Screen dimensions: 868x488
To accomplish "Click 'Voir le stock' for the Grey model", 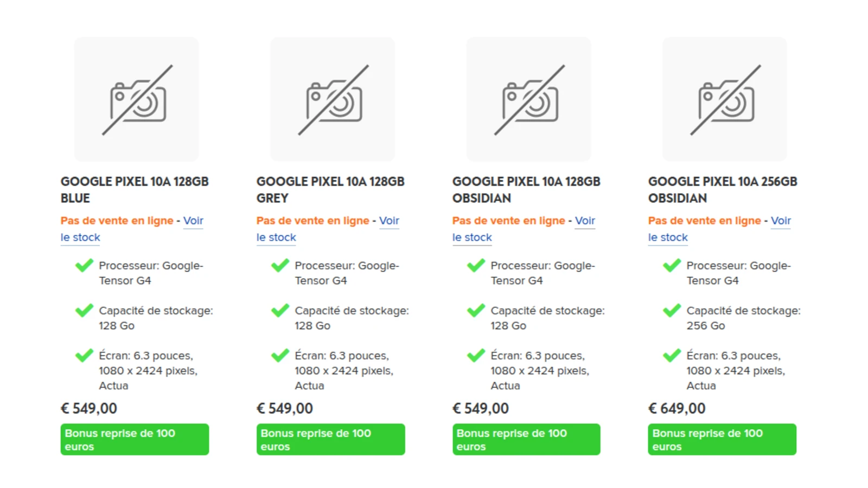I will point(388,221).
